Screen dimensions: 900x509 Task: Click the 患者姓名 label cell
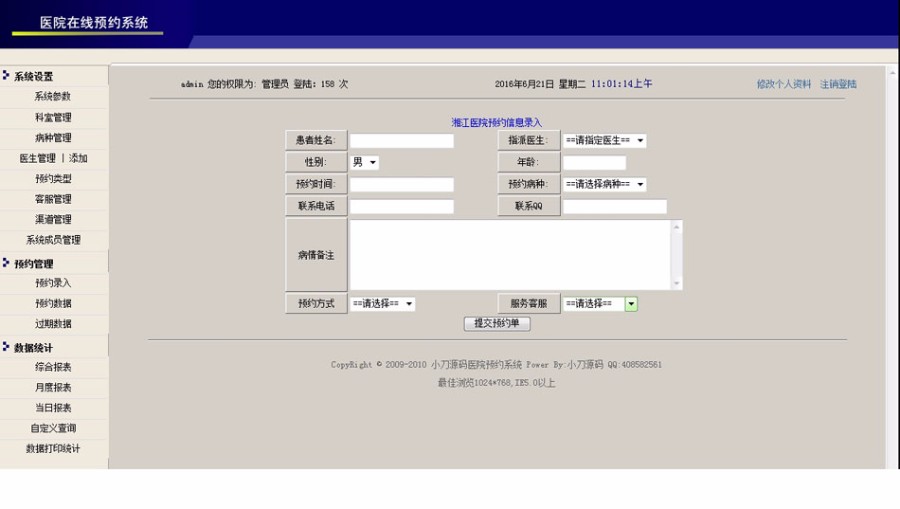pos(316,140)
